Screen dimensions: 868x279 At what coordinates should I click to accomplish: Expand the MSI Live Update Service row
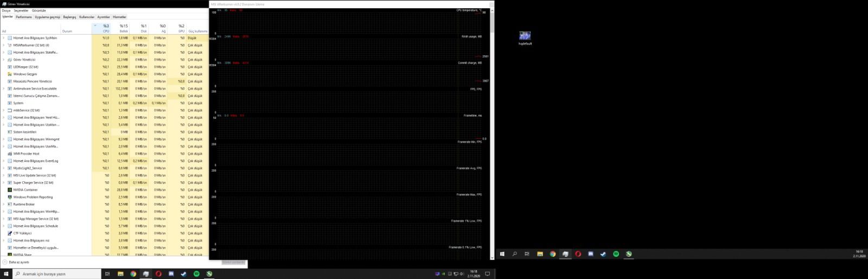(x=3, y=175)
